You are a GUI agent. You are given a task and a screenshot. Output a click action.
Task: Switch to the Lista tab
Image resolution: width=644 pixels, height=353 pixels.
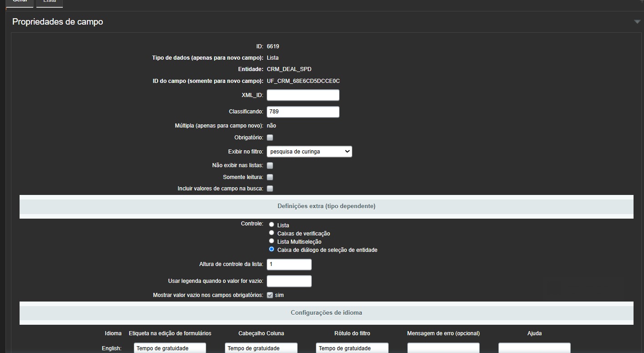pos(49,2)
